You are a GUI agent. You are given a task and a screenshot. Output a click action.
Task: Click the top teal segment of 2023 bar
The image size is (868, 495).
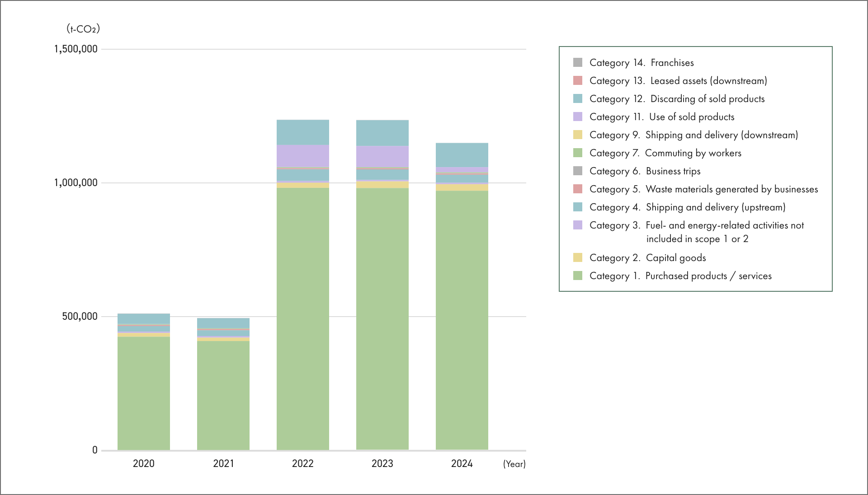pyautogui.click(x=382, y=133)
